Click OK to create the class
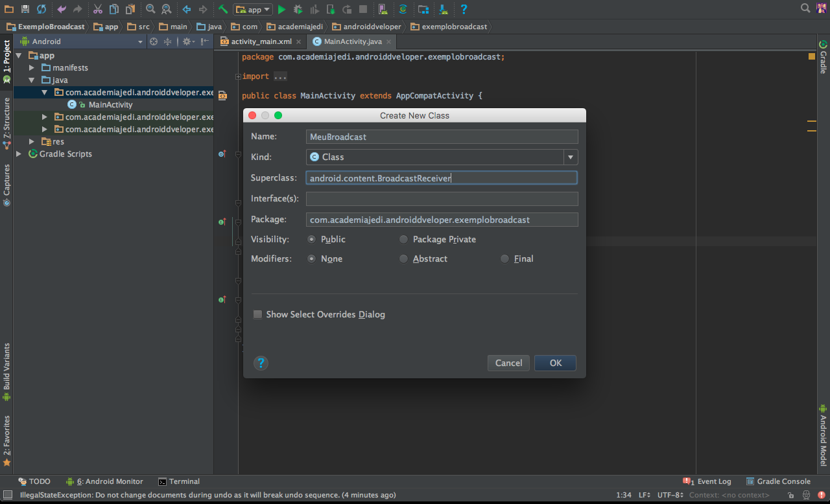This screenshot has height=504, width=830. [555, 363]
